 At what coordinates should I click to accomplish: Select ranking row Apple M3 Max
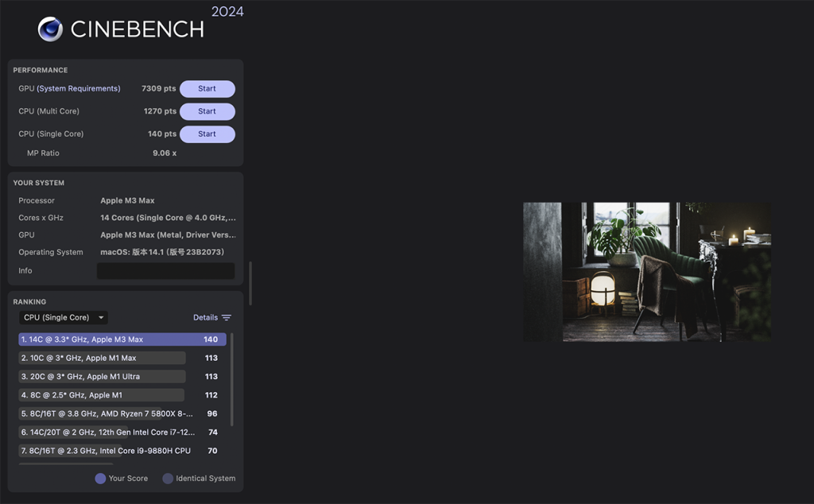(122, 339)
